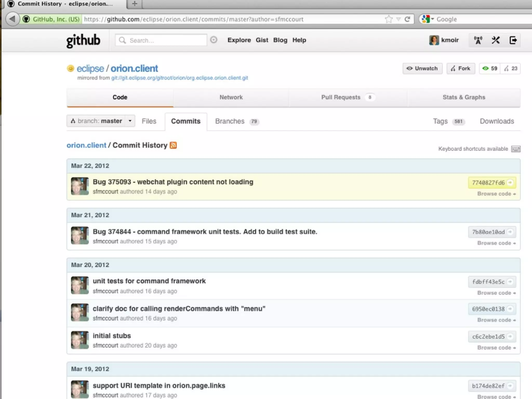The width and height of the screenshot is (532, 399).
Task: Open account settings tools icon
Action: tap(495, 40)
